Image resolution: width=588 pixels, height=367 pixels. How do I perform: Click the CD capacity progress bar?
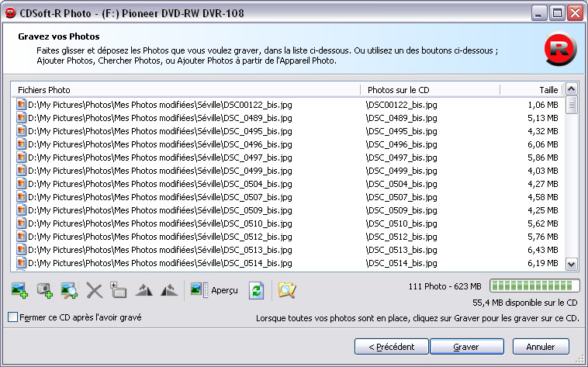(x=534, y=286)
